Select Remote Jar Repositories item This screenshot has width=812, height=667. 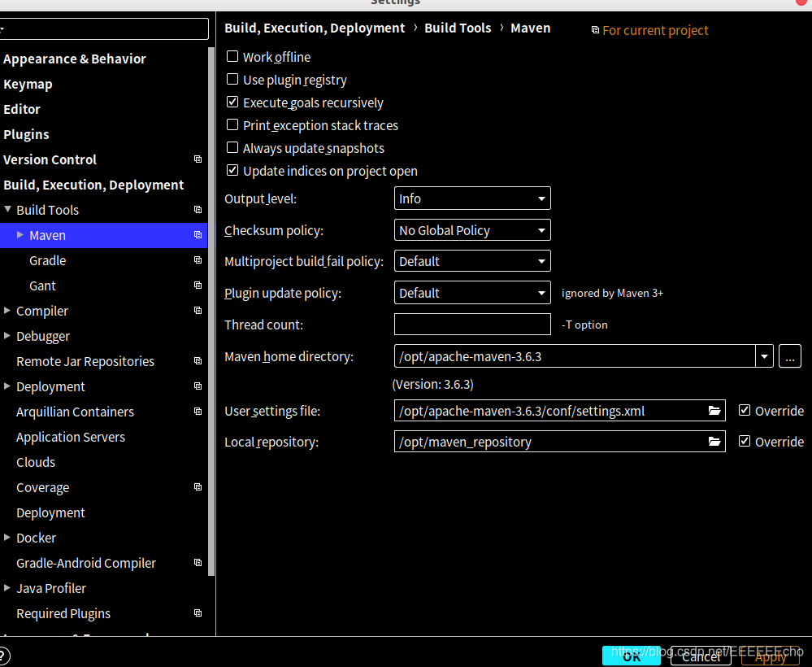[x=85, y=361]
